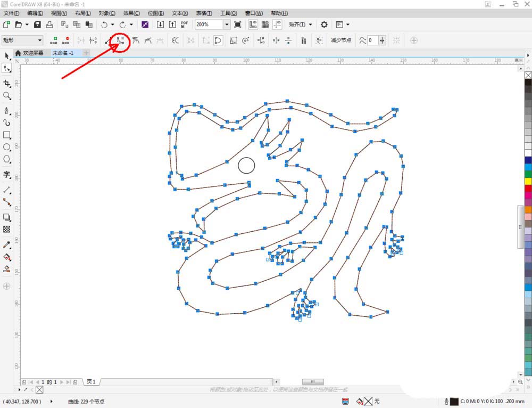Toggle Show Grid button

265,25
